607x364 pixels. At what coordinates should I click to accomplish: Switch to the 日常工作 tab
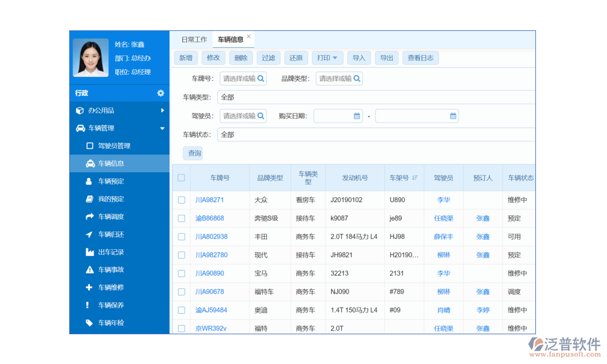194,39
